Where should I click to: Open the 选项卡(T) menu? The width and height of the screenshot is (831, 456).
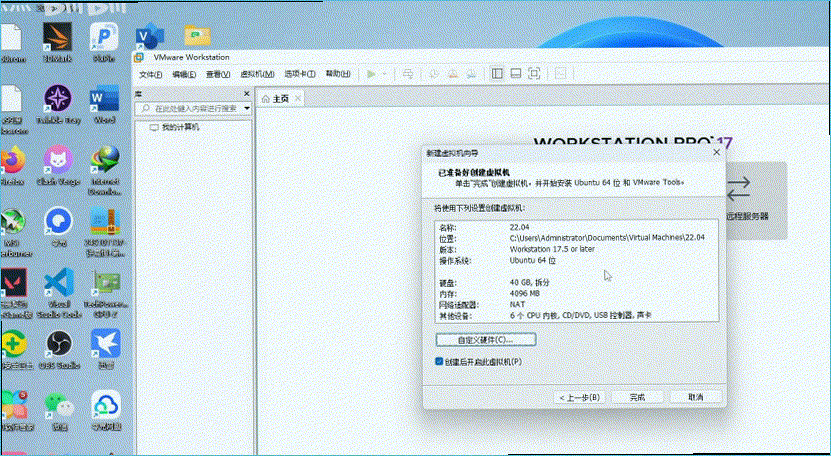click(x=300, y=74)
